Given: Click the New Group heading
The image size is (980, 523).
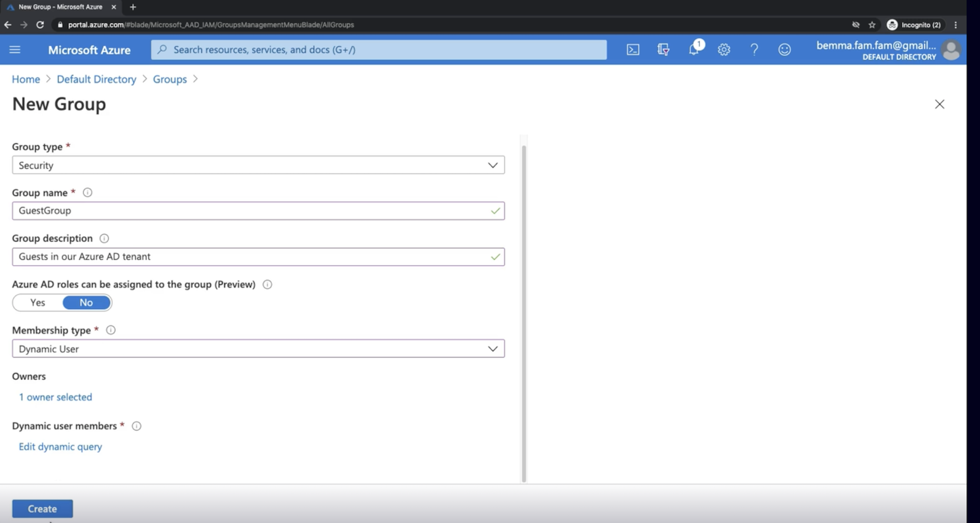Looking at the screenshot, I should coord(59,104).
